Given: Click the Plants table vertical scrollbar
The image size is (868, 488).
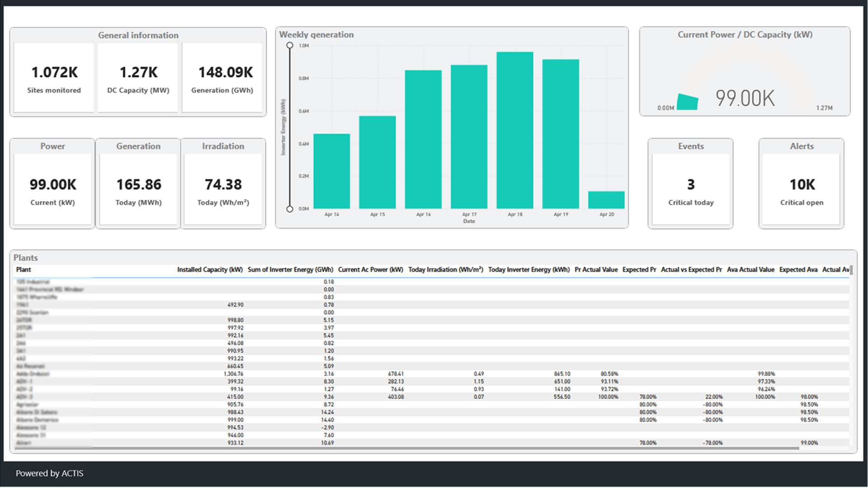Looking at the screenshot, I should [851, 270].
